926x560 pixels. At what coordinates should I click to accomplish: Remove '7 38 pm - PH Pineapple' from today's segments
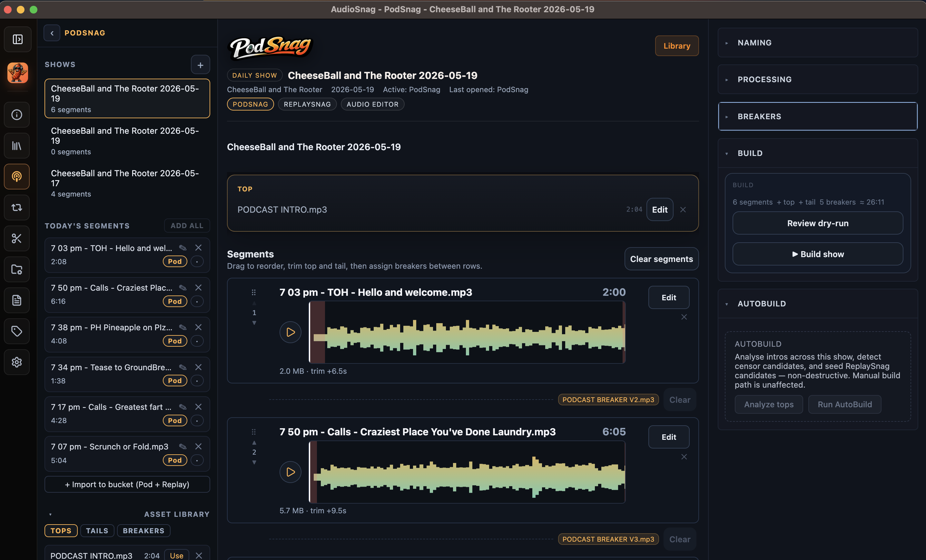(198, 327)
